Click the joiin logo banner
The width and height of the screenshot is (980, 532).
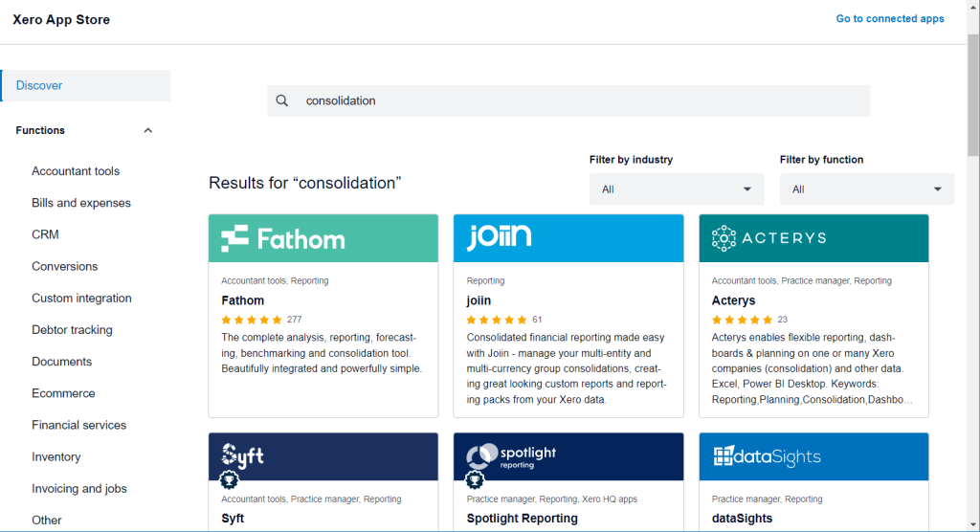568,238
